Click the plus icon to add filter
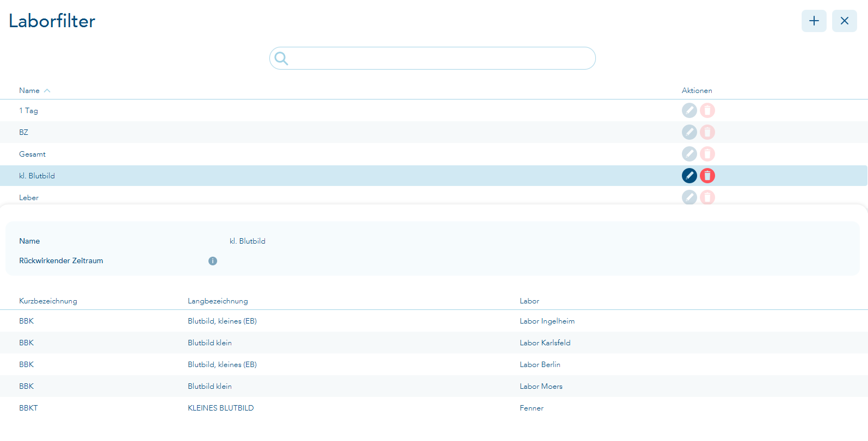Image resolution: width=868 pixels, height=441 pixels. [x=814, y=21]
